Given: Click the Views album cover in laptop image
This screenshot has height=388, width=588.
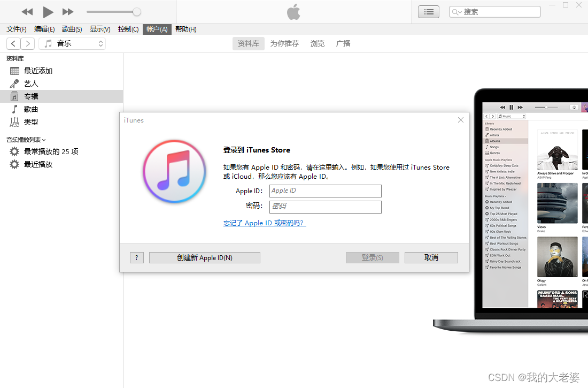Looking at the screenshot, I should 557,203.
